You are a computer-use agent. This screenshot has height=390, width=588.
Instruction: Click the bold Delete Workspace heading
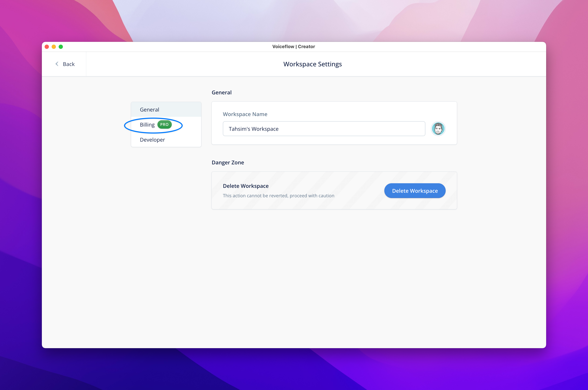[245, 186]
